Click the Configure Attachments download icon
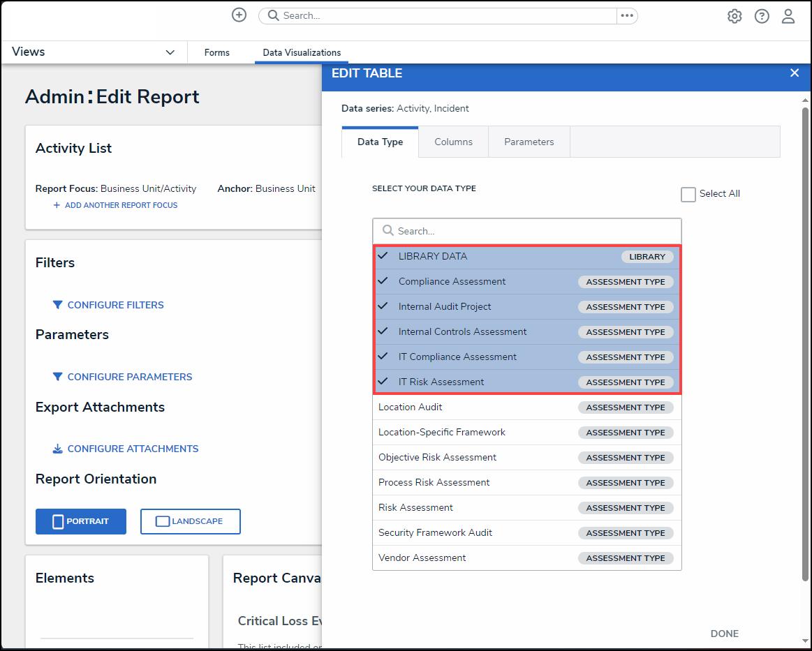 point(58,449)
